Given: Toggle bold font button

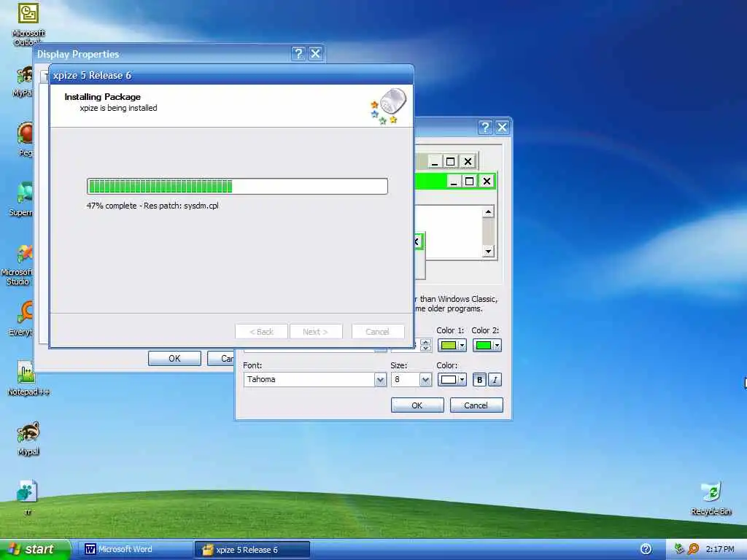Looking at the screenshot, I should (x=479, y=379).
